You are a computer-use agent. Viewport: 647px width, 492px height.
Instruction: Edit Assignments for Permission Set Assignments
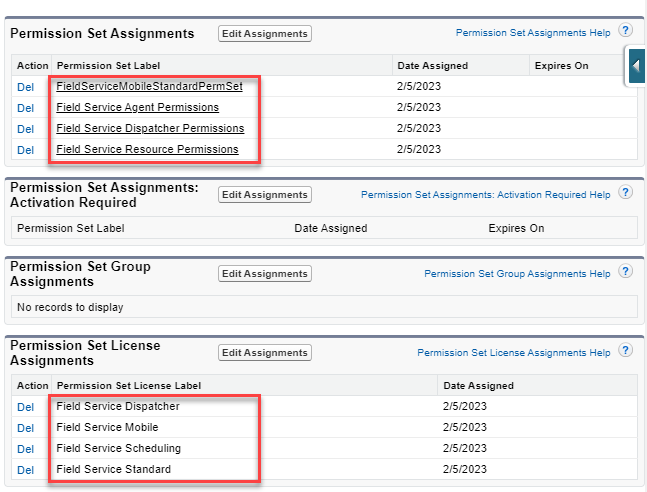(265, 33)
